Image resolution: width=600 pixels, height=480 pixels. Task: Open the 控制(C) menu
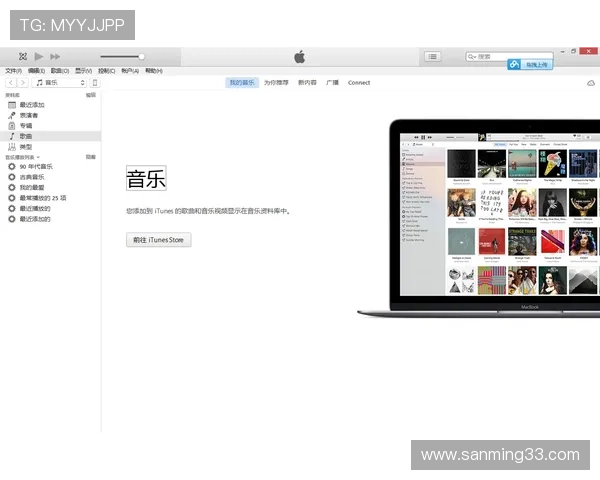107,71
